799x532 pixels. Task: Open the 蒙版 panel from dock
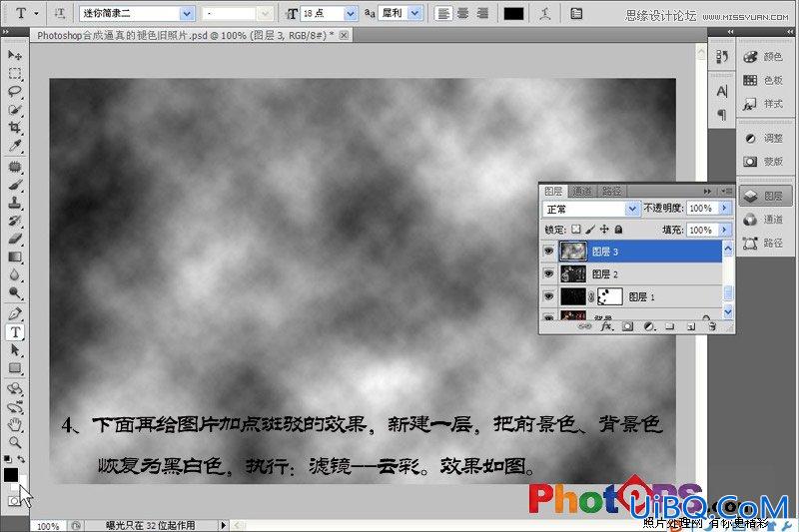pyautogui.click(x=764, y=162)
